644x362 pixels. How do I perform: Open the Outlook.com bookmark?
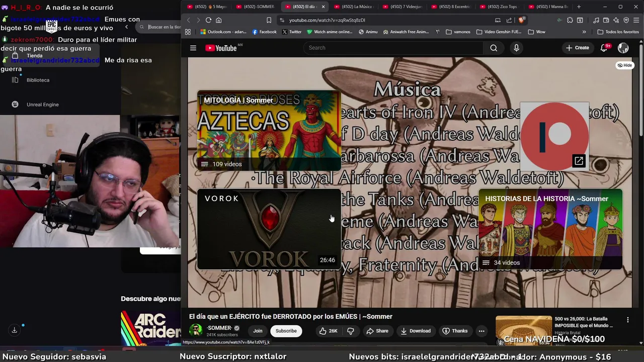[x=223, y=32]
